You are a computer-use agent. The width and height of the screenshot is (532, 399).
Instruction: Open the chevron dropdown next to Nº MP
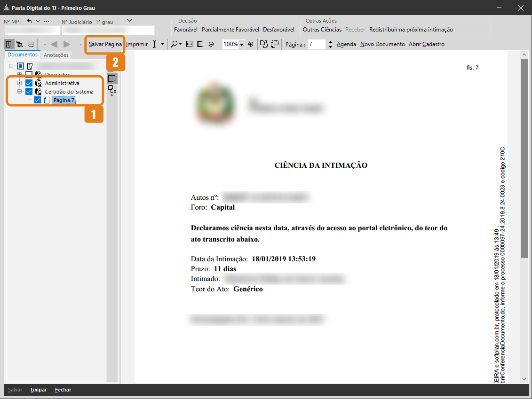(x=38, y=21)
